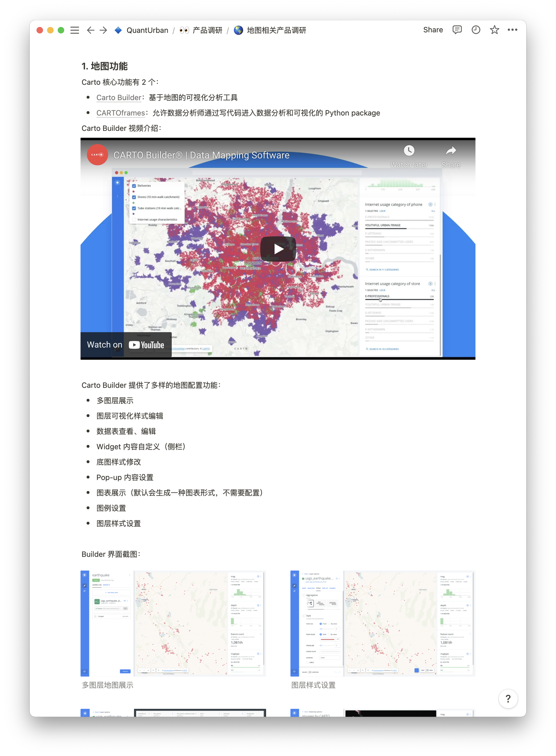
Task: Go forward with the right arrow
Action: click(x=103, y=30)
